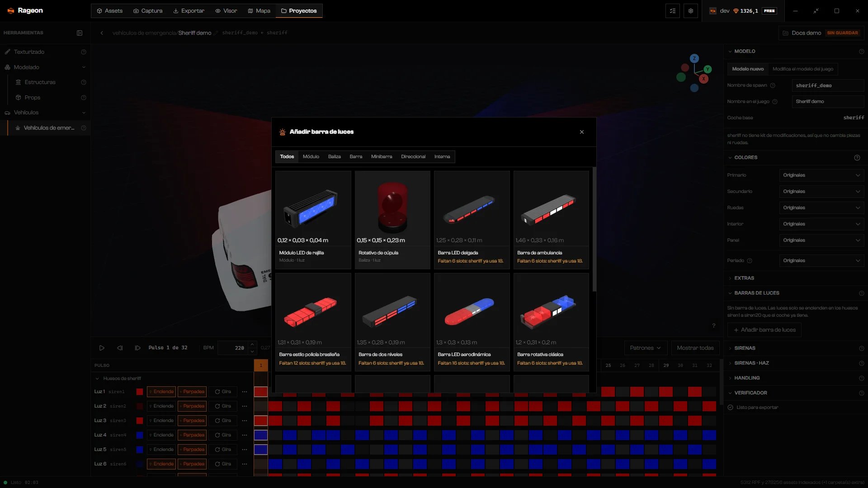Close the Añadir barra de luces dialog

point(582,132)
